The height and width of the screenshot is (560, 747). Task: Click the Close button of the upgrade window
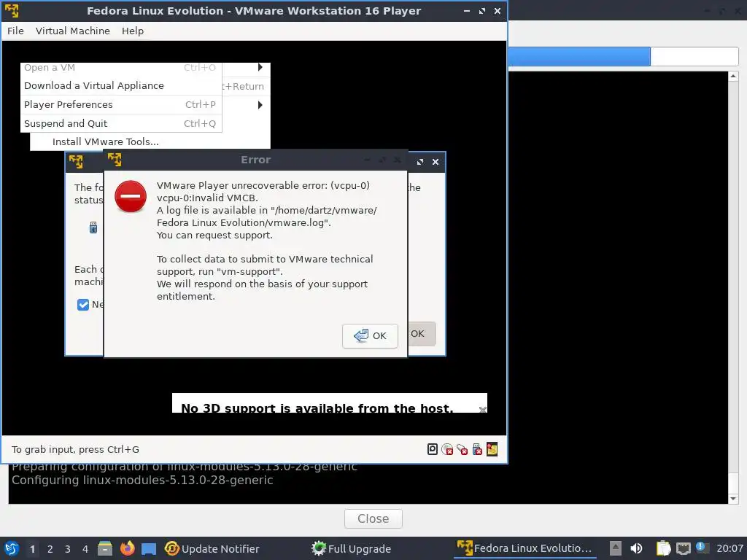click(373, 518)
